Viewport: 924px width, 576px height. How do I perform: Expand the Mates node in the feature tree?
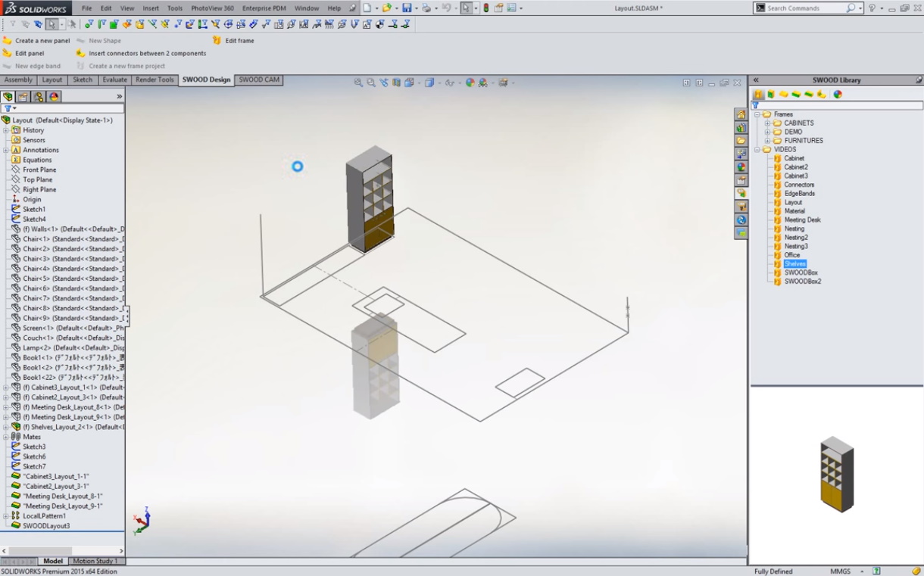(6, 437)
